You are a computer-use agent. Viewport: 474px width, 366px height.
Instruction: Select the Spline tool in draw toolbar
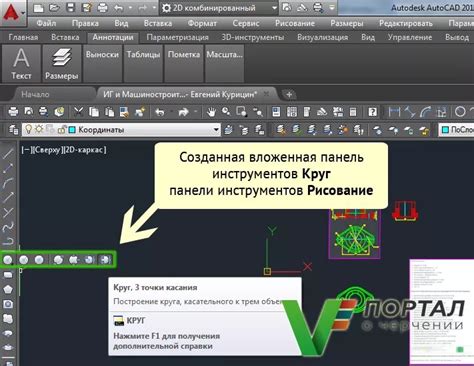pos(8,227)
